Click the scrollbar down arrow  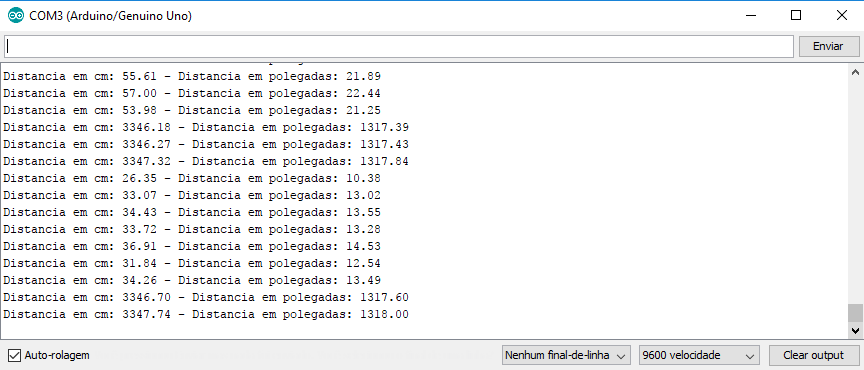tap(855, 331)
